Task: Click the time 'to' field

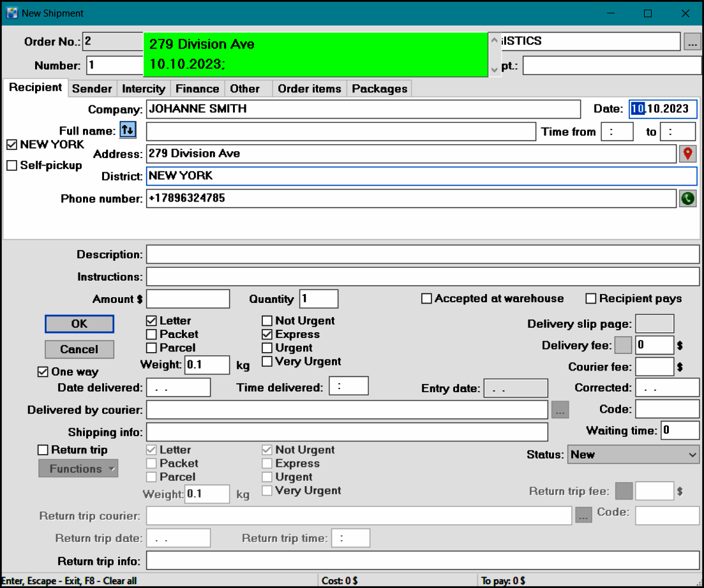Action: click(677, 132)
